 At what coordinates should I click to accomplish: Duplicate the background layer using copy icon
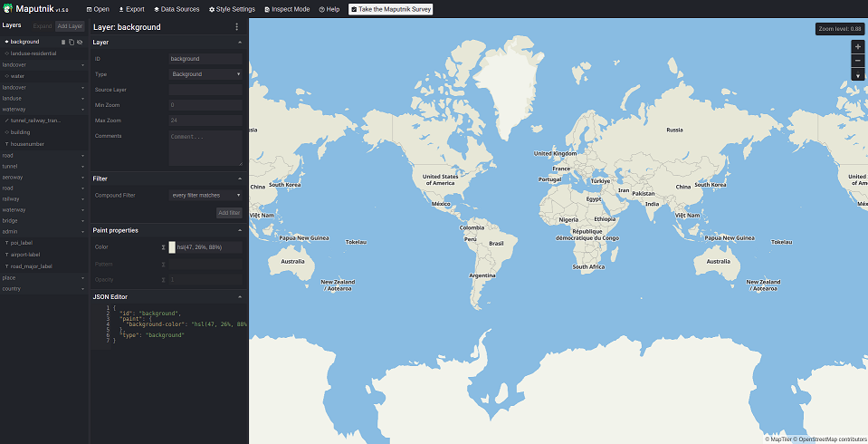(x=71, y=42)
